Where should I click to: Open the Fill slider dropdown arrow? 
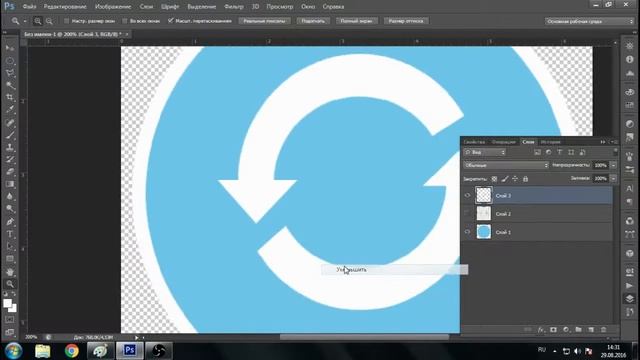coord(613,179)
